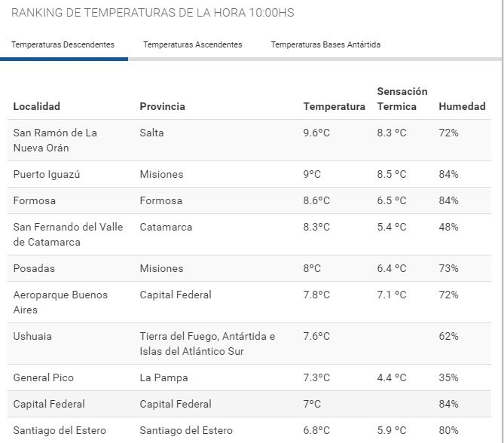The image size is (504, 443).
Task: Select the La Pampa province cell
Action: click(x=163, y=377)
